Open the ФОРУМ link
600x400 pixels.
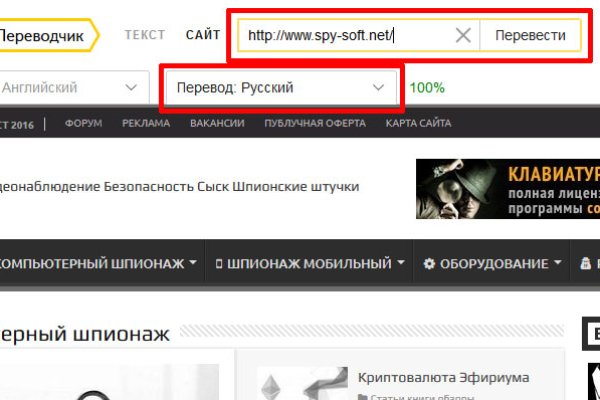(x=83, y=124)
